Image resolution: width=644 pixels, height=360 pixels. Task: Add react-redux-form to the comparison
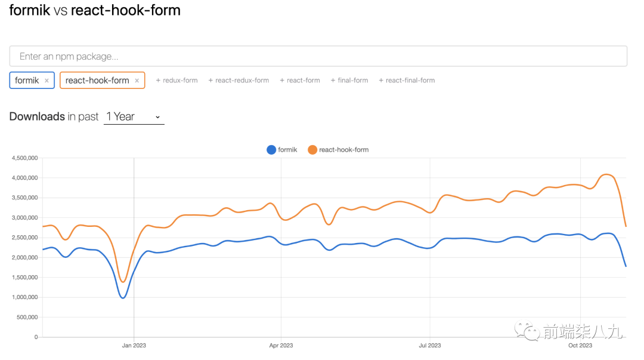pos(239,80)
